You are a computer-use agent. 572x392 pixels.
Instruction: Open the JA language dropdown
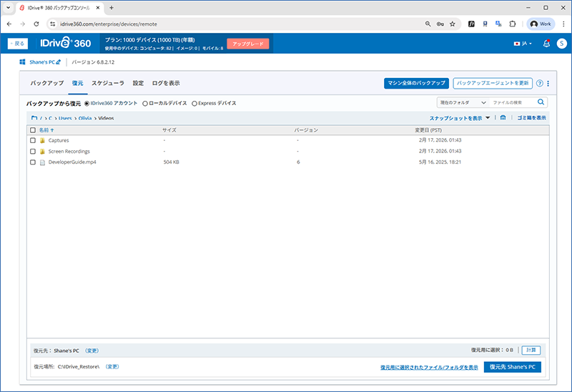(x=523, y=44)
